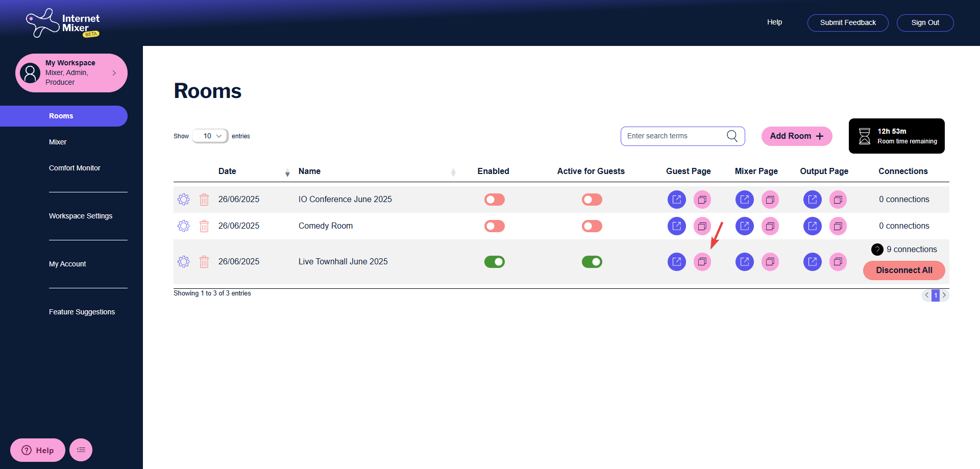The width and height of the screenshot is (980, 469).
Task: Open settings gear for IO Conference June 2025
Action: point(184,200)
